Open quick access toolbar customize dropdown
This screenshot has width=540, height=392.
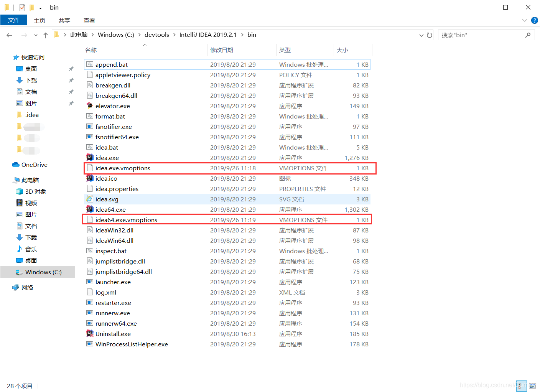pyautogui.click(x=40, y=8)
